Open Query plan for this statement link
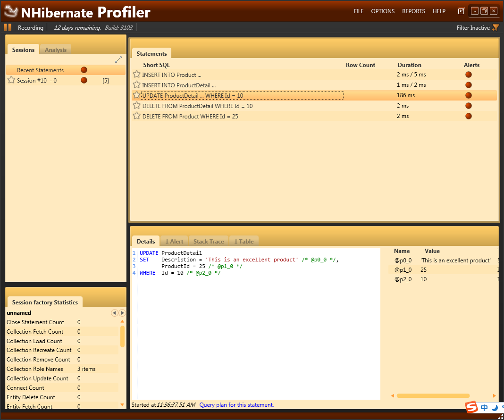 tap(236, 405)
